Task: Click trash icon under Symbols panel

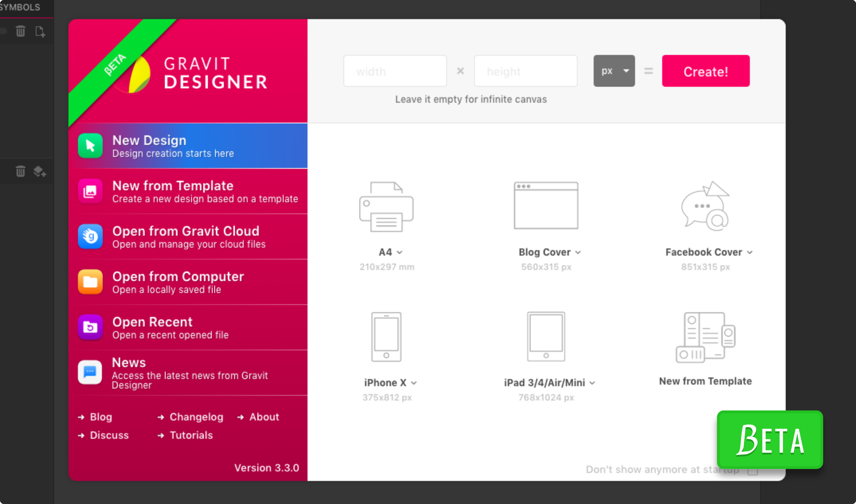Action: click(x=20, y=31)
